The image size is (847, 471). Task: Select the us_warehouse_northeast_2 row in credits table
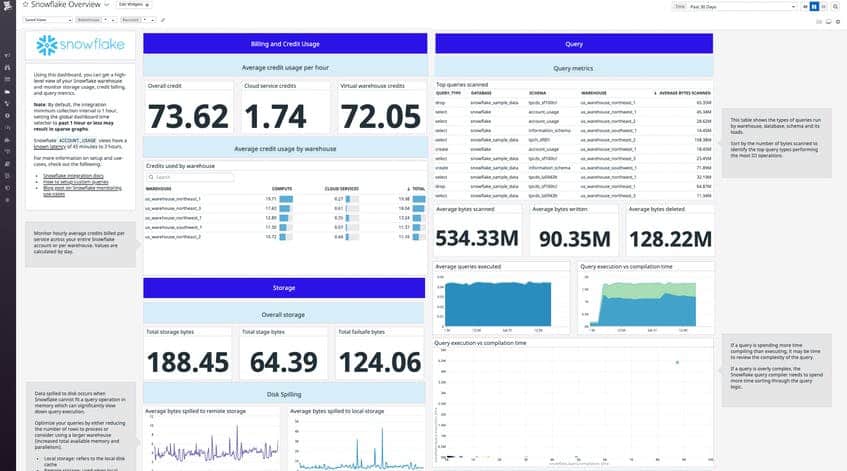coord(285,237)
